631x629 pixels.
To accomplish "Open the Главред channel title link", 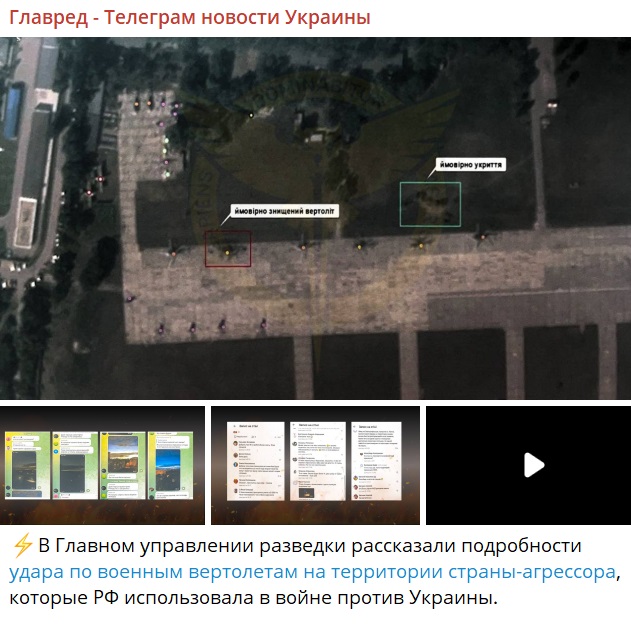I will 190,17.
